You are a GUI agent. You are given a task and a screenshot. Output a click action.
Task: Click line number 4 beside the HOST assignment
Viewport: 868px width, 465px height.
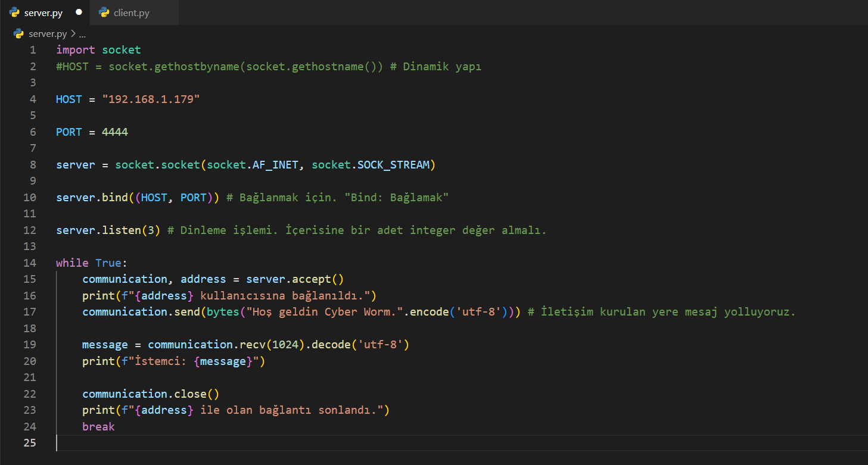pos(33,99)
